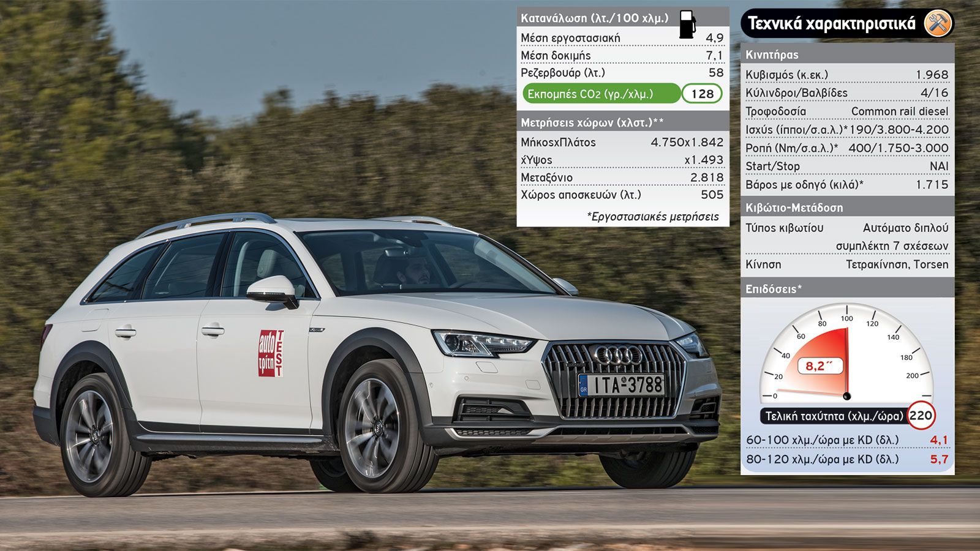Screen dimensions: 980x551
Task: Click the 8,2″ acceleration time badge
Action: click(x=820, y=366)
